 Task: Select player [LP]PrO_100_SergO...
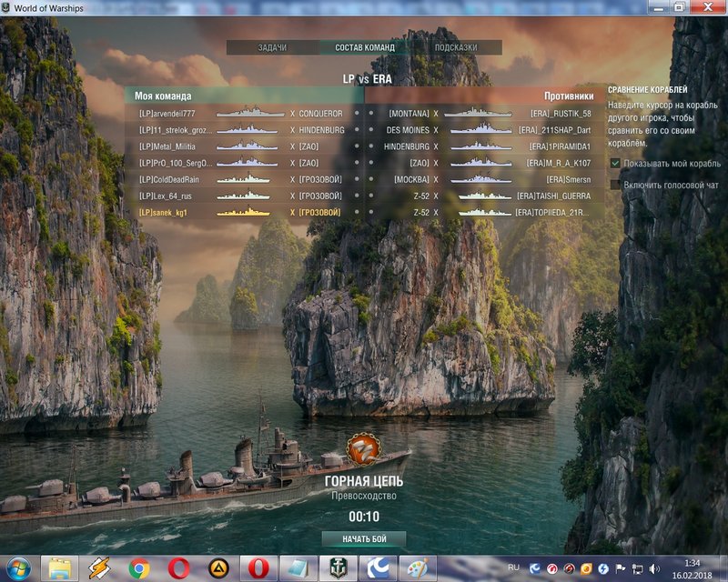(176, 163)
